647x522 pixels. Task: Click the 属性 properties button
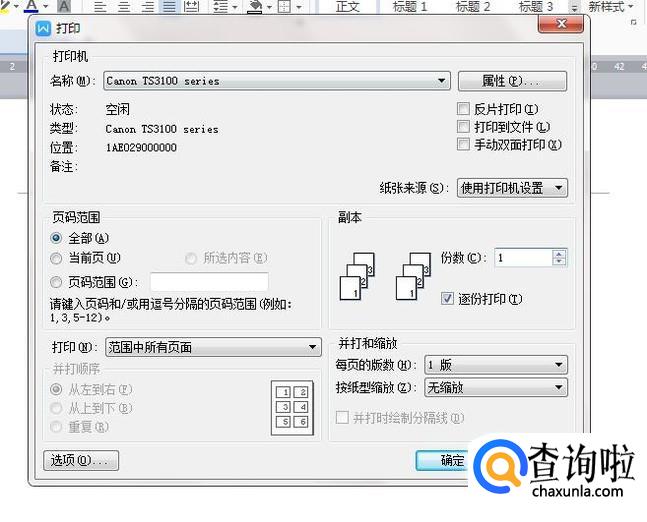coord(512,81)
